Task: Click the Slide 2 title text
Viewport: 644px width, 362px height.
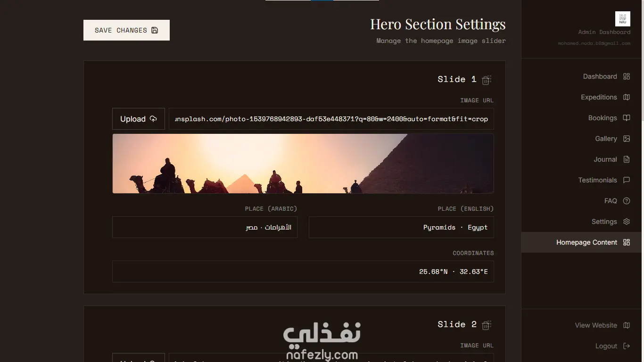Action: [457, 324]
